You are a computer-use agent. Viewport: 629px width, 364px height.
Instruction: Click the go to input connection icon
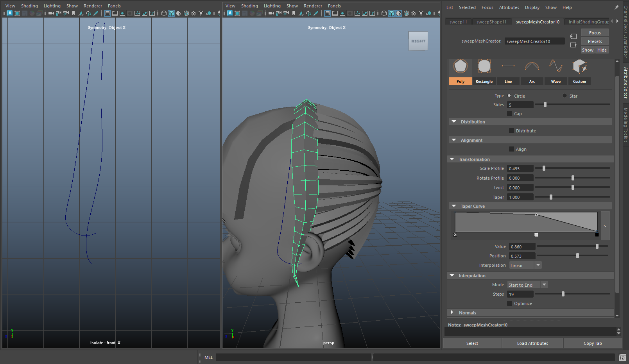[x=573, y=36]
